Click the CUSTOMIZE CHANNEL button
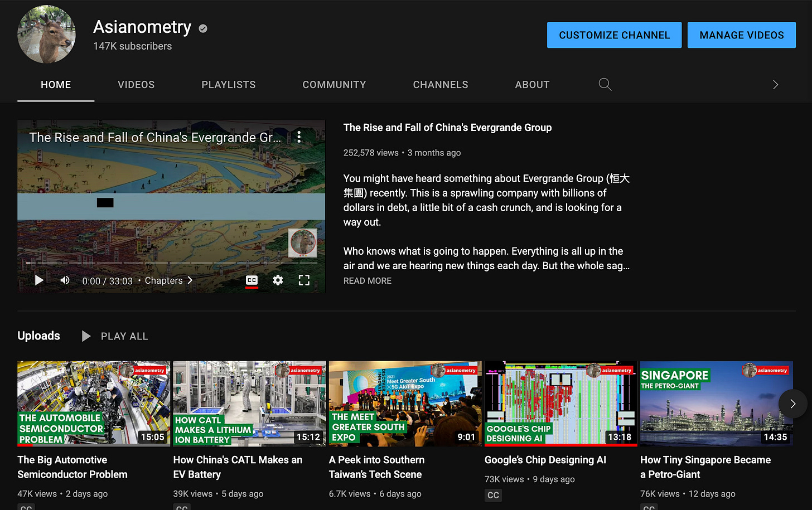The height and width of the screenshot is (510, 812). 614,35
